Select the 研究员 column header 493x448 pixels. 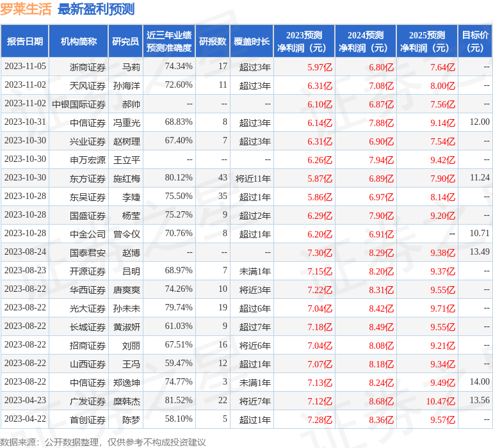click(x=125, y=41)
